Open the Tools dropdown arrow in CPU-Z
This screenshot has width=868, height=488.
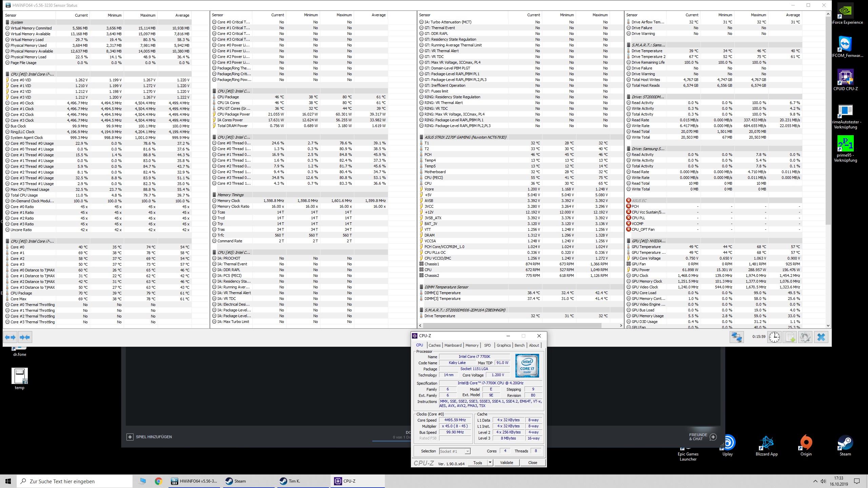pyautogui.click(x=490, y=463)
